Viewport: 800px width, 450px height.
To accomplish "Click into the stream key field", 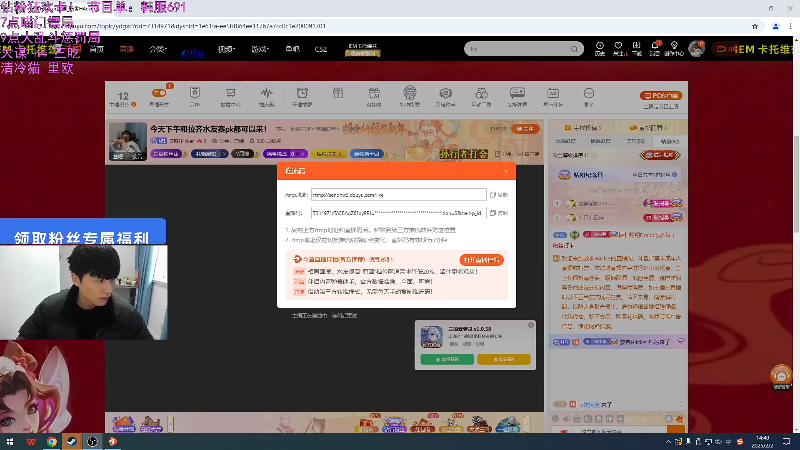I will pyautogui.click(x=398, y=213).
